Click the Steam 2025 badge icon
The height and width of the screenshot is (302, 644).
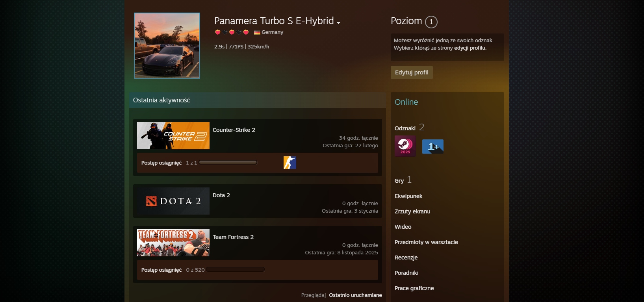(405, 146)
